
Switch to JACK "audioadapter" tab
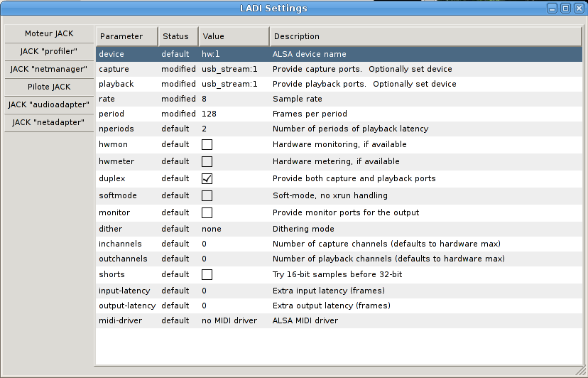pos(49,104)
